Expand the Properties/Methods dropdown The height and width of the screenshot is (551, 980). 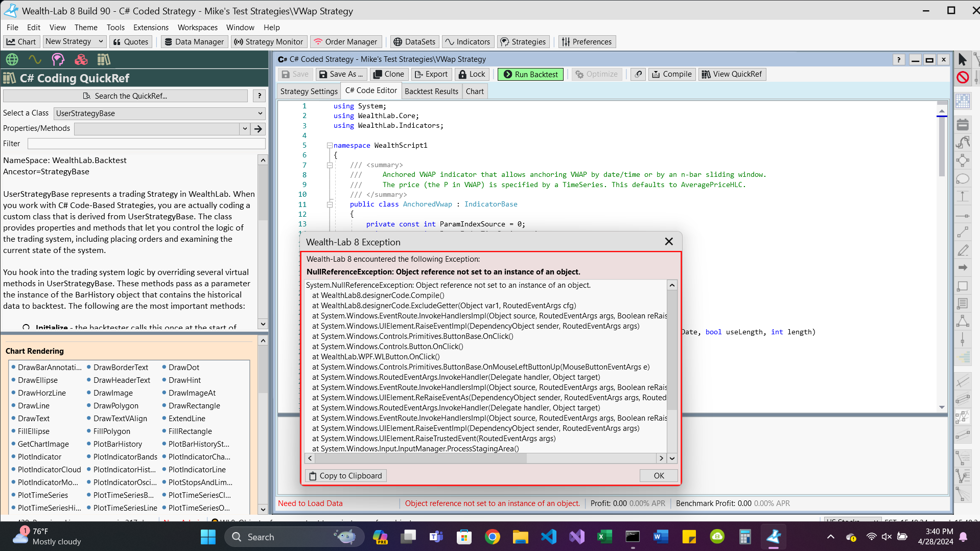pyautogui.click(x=245, y=129)
